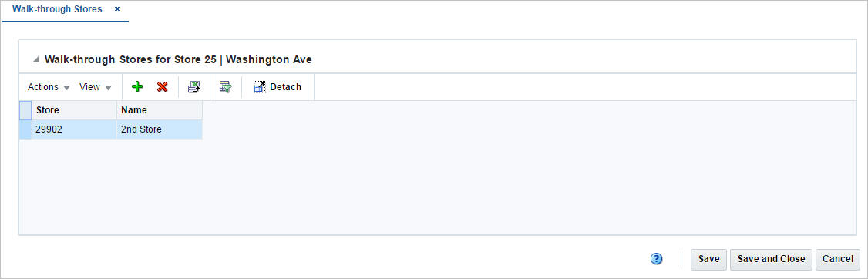The height and width of the screenshot is (279, 868).
Task: Click the Query by Example filter icon
Action: pyautogui.click(x=225, y=87)
